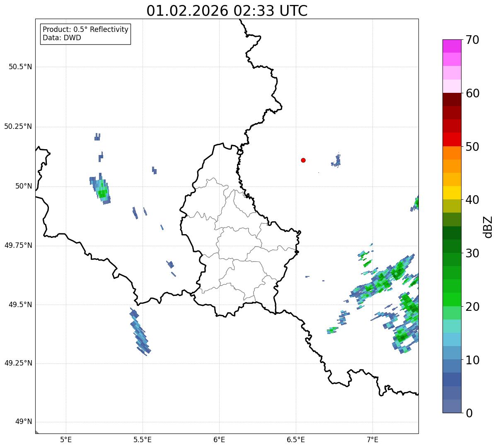Click the "50.5°N" latitude label
The image size is (498, 448).
20,67
